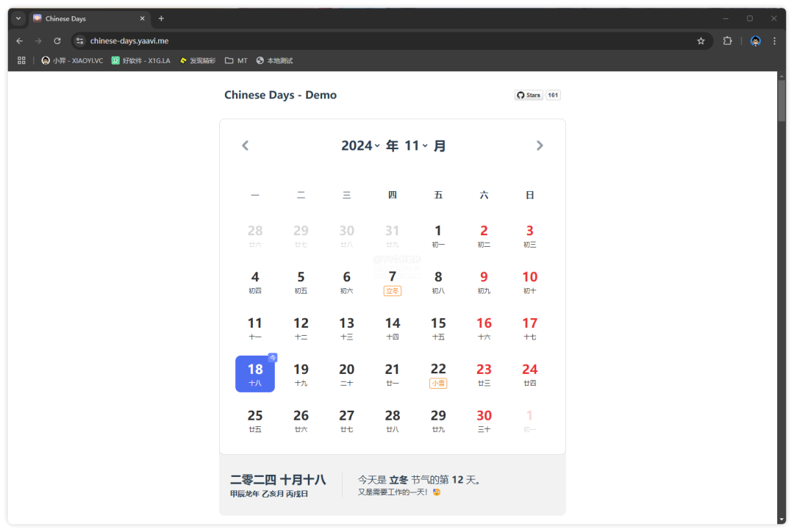Select Sunday November 10 初十
This screenshot has width=794, height=532.
529,282
